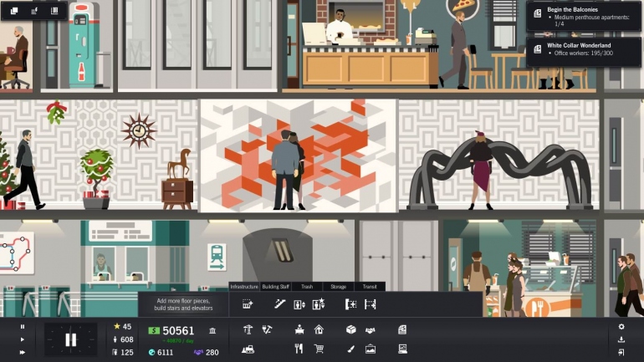The width and height of the screenshot is (644, 362).
Task: Open the construction crane category
Action: click(x=248, y=329)
